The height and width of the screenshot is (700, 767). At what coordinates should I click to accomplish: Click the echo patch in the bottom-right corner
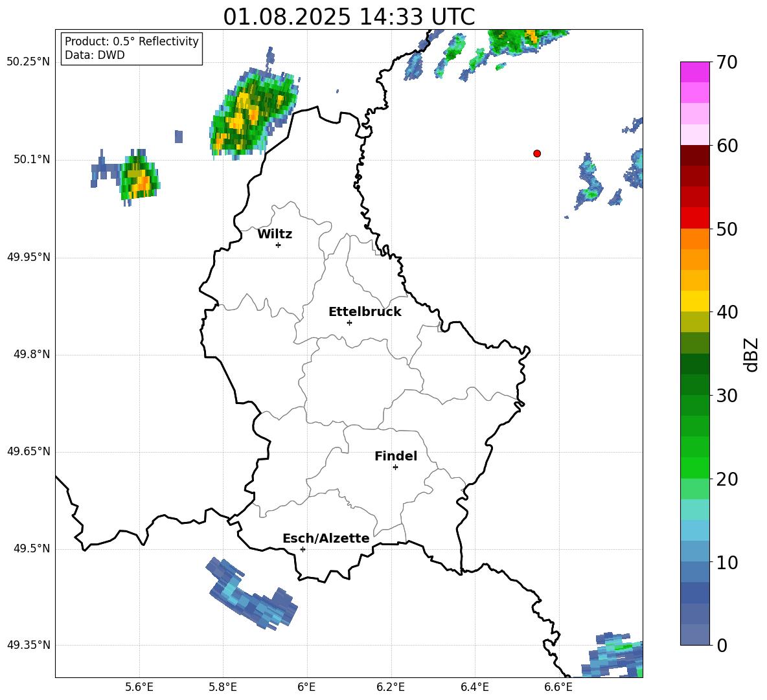(x=613, y=655)
